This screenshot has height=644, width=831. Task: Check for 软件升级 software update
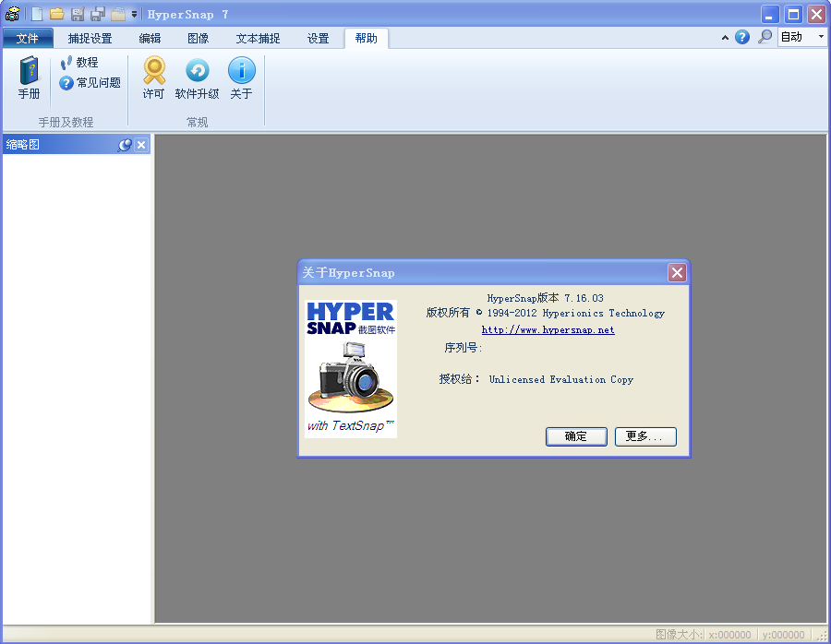198,78
